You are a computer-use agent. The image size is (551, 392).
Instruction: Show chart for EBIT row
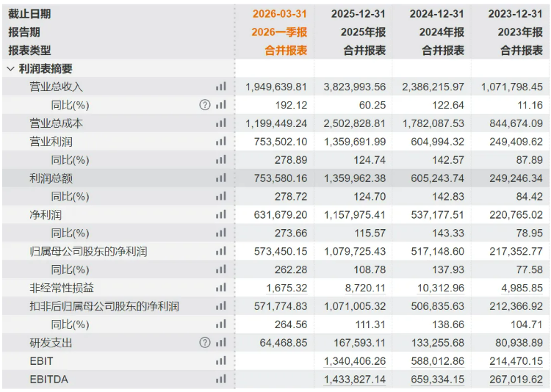click(x=220, y=361)
